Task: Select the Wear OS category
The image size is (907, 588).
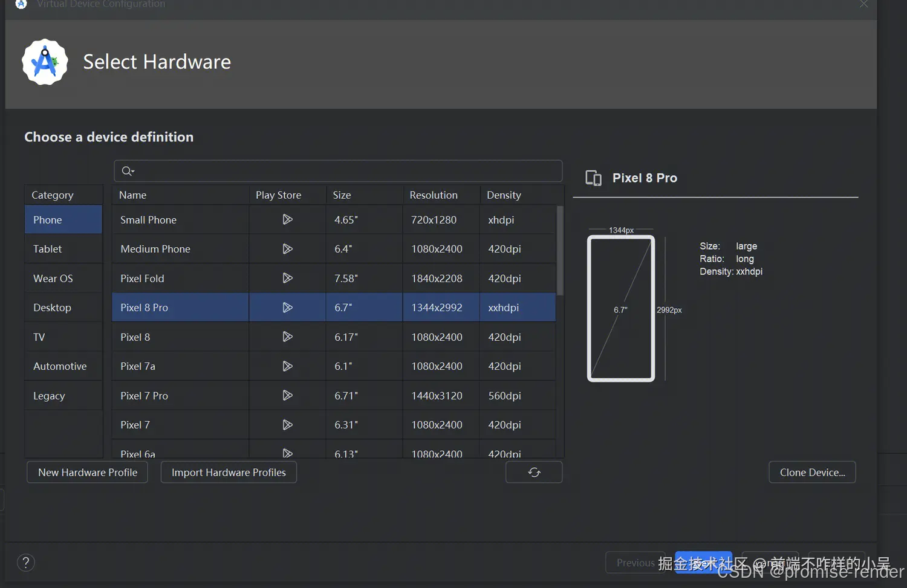Action: coord(63,278)
